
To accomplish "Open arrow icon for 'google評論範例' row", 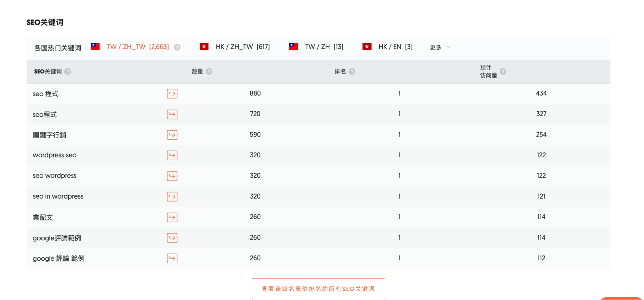I will point(172,238).
